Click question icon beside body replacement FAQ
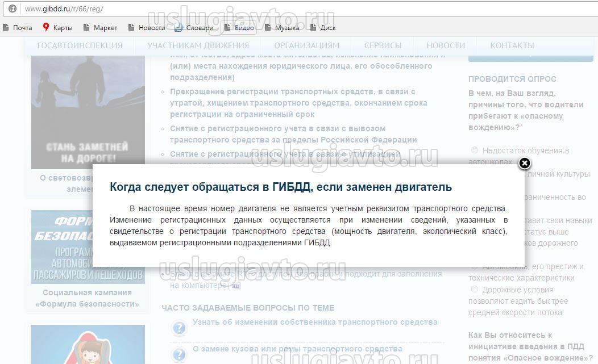Viewport: 598px width, 364px height. click(x=179, y=354)
